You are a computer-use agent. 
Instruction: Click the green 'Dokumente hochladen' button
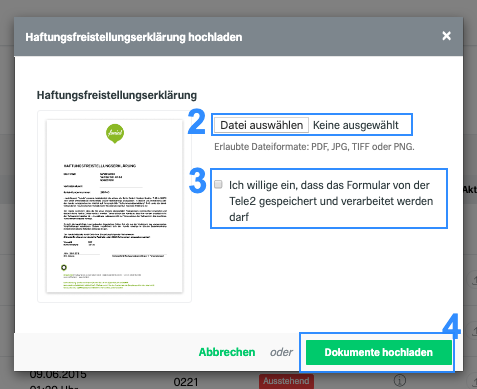(x=379, y=352)
